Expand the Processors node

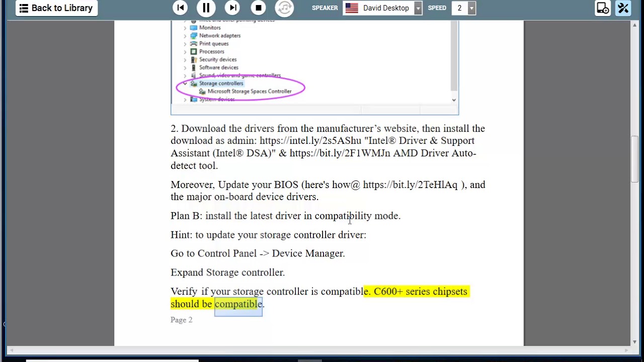click(x=185, y=52)
